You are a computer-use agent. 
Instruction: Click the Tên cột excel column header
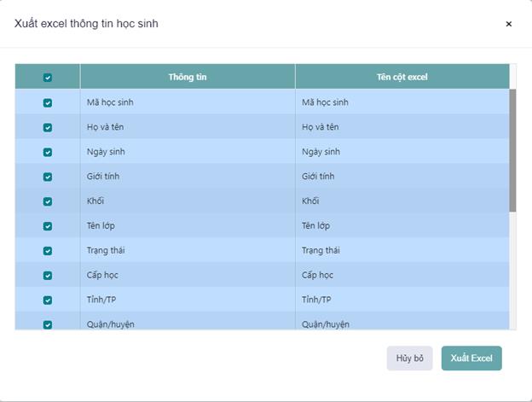pos(402,77)
